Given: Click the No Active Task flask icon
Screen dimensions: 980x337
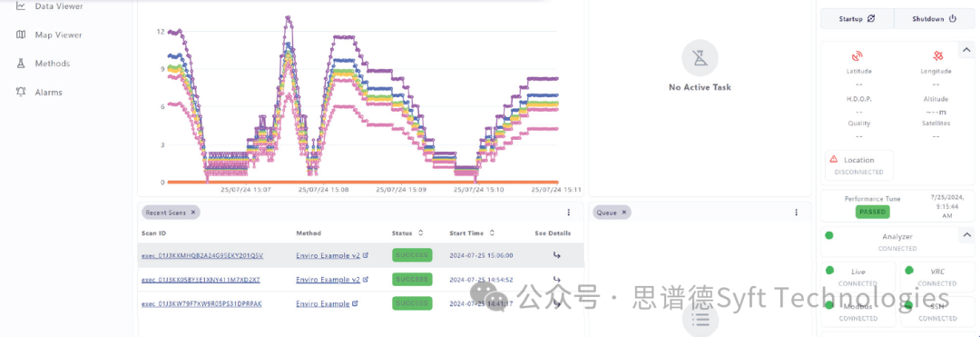Looking at the screenshot, I should coord(700,58).
